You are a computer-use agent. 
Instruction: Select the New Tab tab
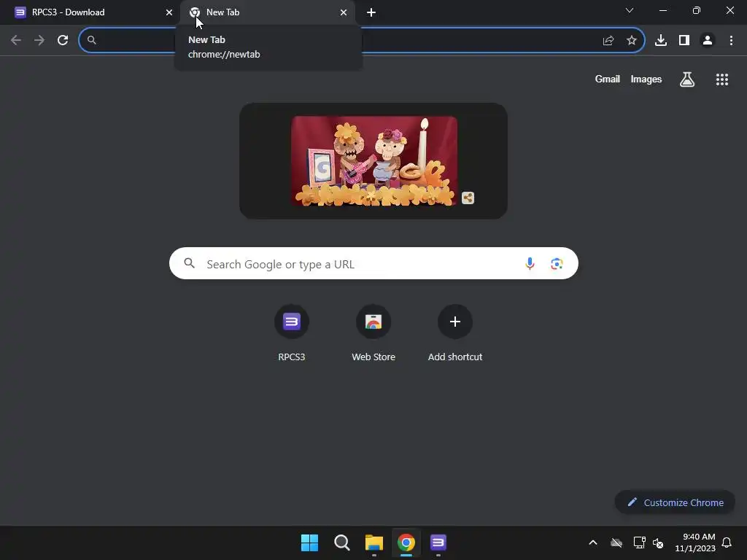(267, 12)
